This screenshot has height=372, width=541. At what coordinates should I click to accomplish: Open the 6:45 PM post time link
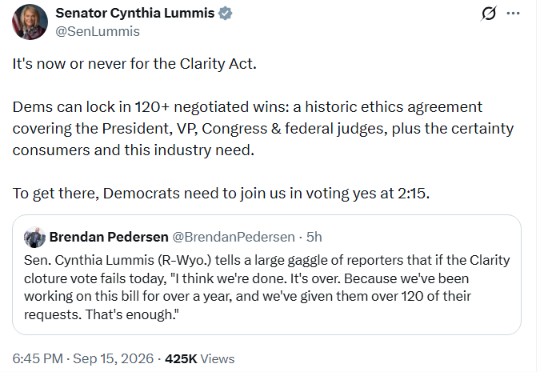(38, 359)
